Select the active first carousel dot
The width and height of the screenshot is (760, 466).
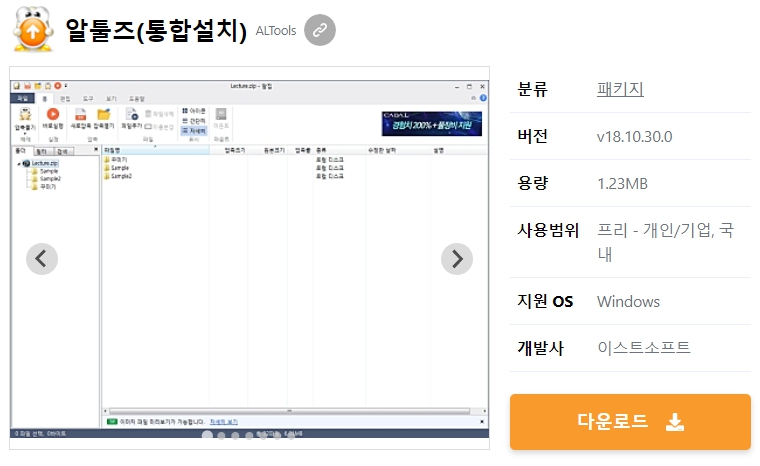coord(207,435)
